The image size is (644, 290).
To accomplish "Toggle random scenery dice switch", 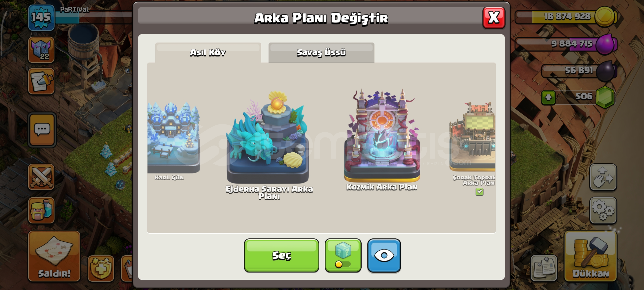I will coord(343,256).
